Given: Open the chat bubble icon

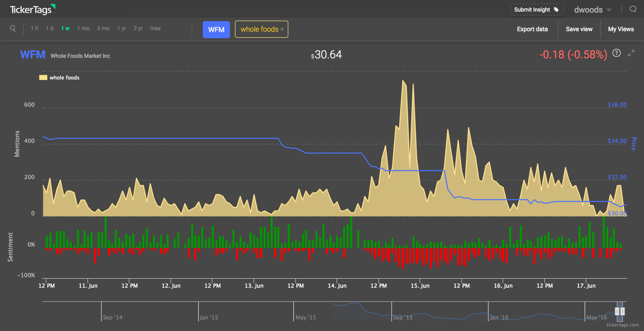Looking at the screenshot, I should (633, 9).
